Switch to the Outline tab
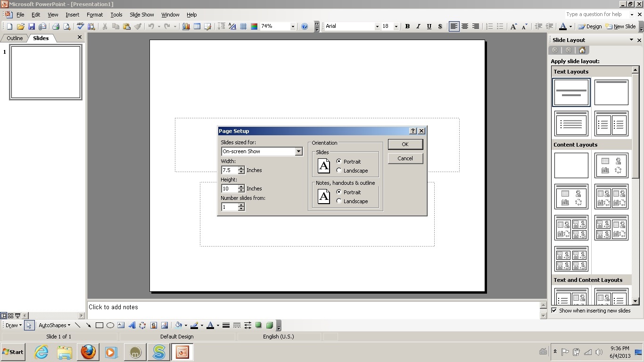The image size is (644, 362). (x=15, y=38)
